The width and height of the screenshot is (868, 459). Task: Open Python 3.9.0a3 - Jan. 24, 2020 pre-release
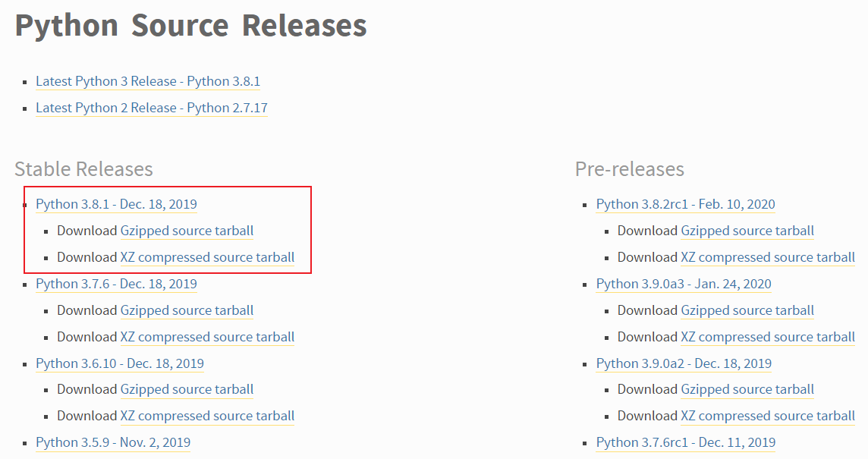point(684,284)
